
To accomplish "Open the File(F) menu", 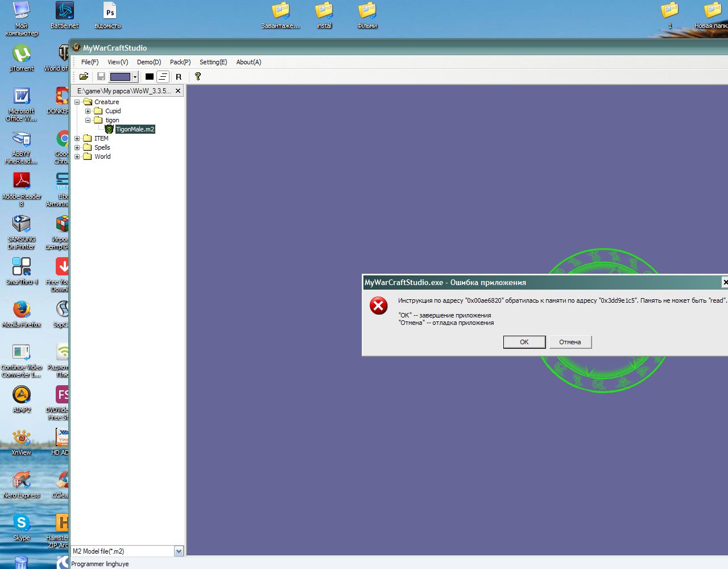I will tap(90, 62).
